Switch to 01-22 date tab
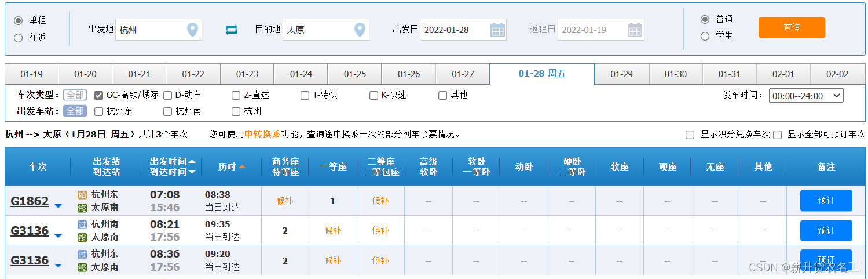 coord(193,74)
